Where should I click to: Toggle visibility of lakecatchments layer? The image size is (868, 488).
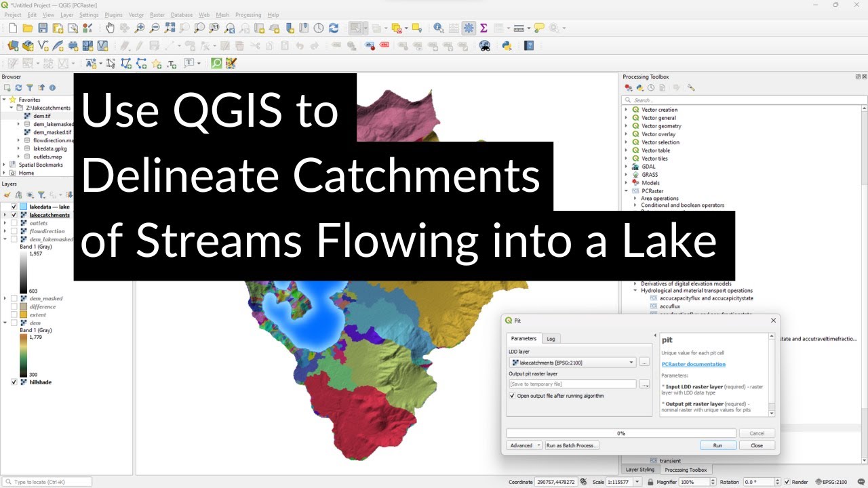(x=14, y=215)
